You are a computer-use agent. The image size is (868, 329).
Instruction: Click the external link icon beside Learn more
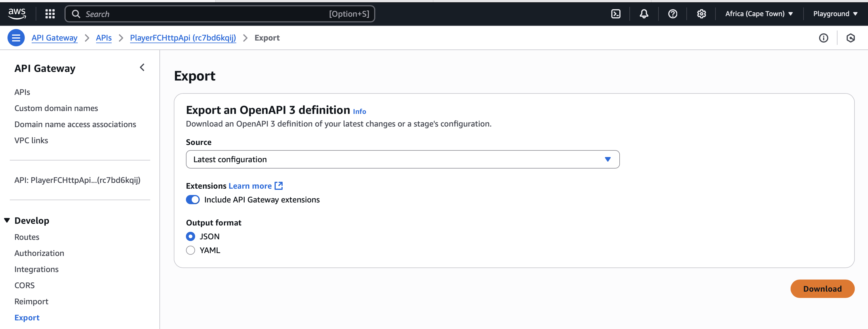[x=279, y=185]
